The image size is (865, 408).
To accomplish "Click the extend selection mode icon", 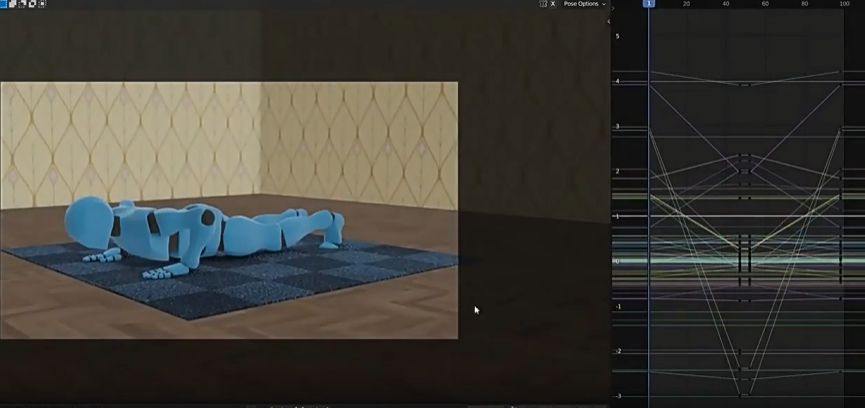I will (x=13, y=4).
